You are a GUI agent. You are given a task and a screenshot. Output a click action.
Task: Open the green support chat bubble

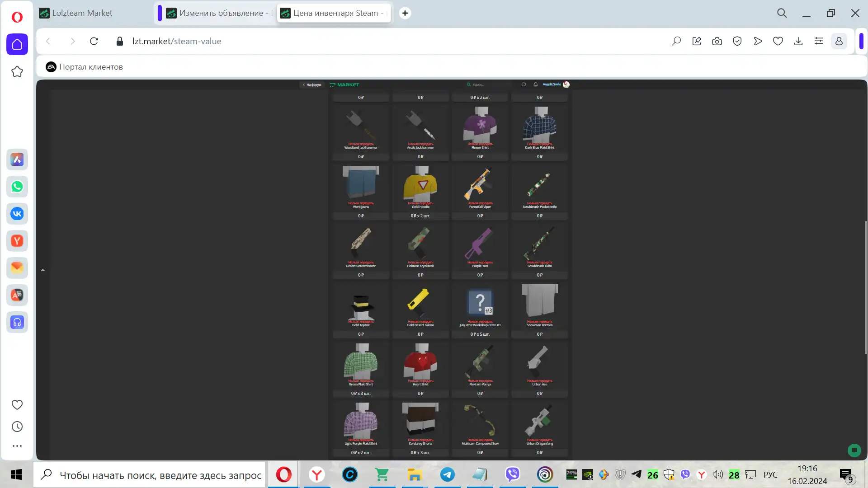point(854,450)
